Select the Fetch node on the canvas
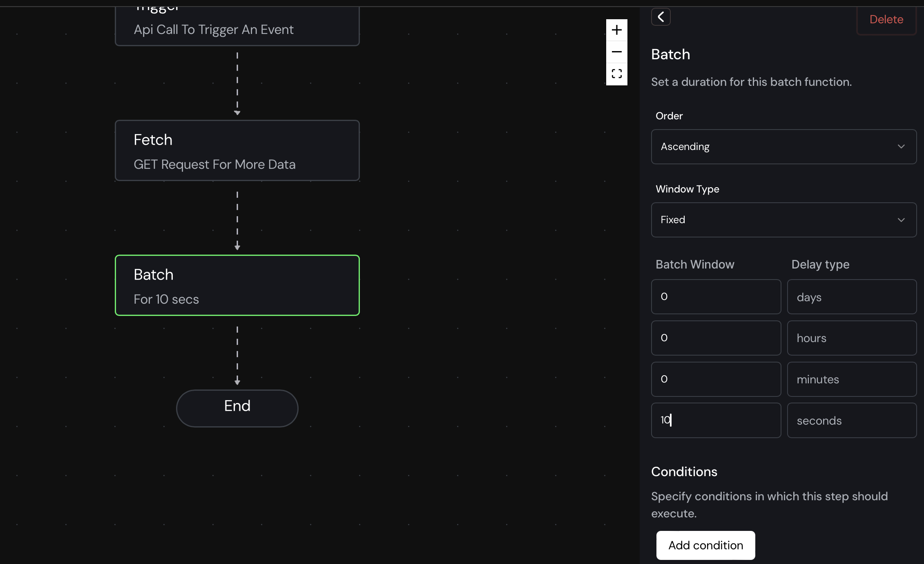This screenshot has height=564, width=924. coord(237,150)
